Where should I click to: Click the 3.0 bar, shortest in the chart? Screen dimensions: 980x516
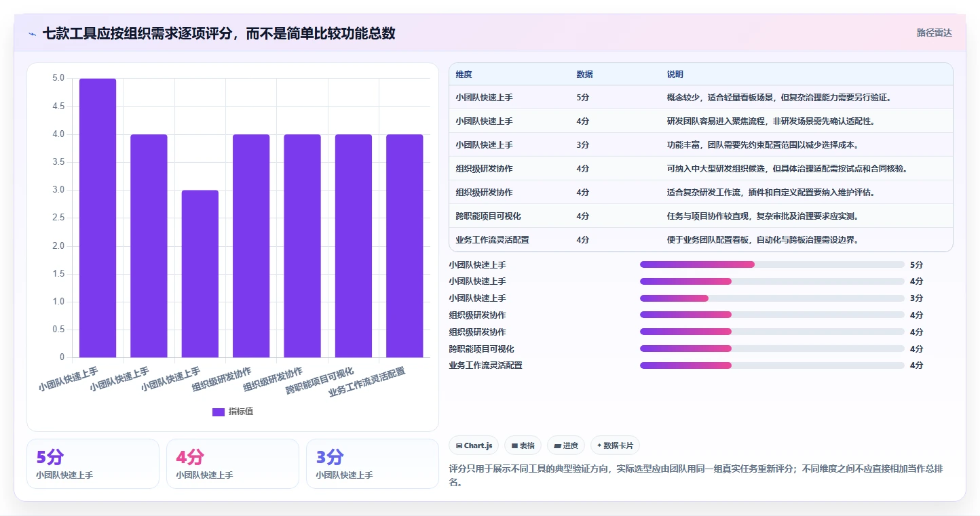(x=200, y=274)
